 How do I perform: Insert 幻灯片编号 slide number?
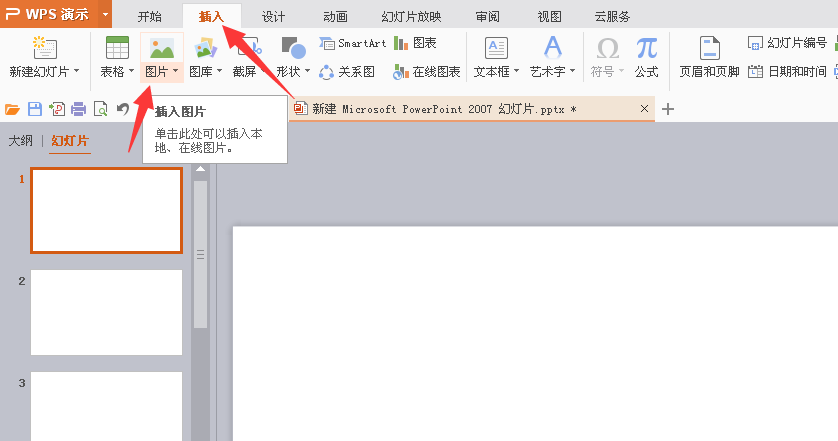pos(787,43)
